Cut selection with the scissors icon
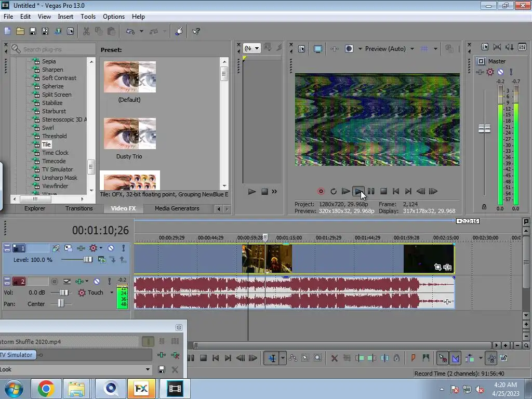This screenshot has height=399, width=532. 87,32
